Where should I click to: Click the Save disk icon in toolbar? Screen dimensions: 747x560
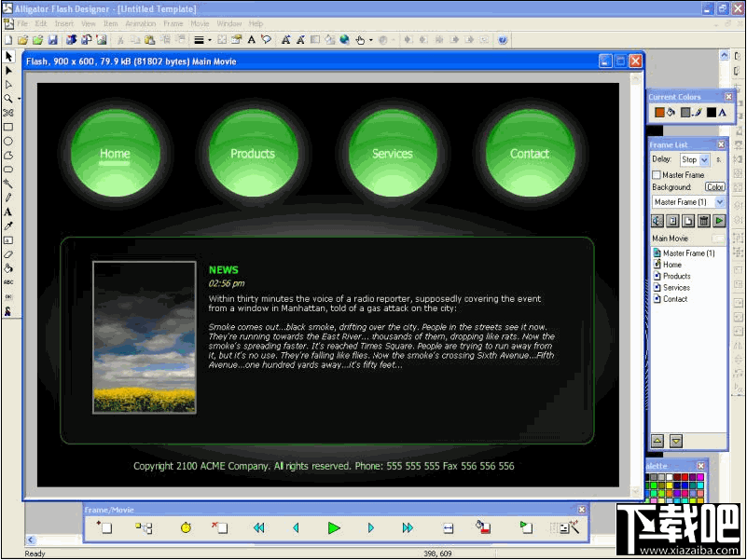pyautogui.click(x=53, y=40)
